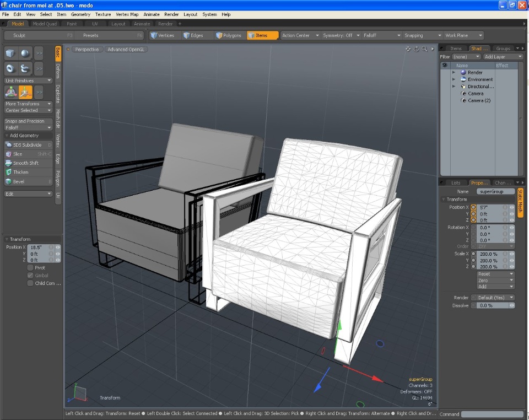Click the viewport zoom magnifier icon
The height and width of the screenshot is (420, 529).
click(424, 49)
